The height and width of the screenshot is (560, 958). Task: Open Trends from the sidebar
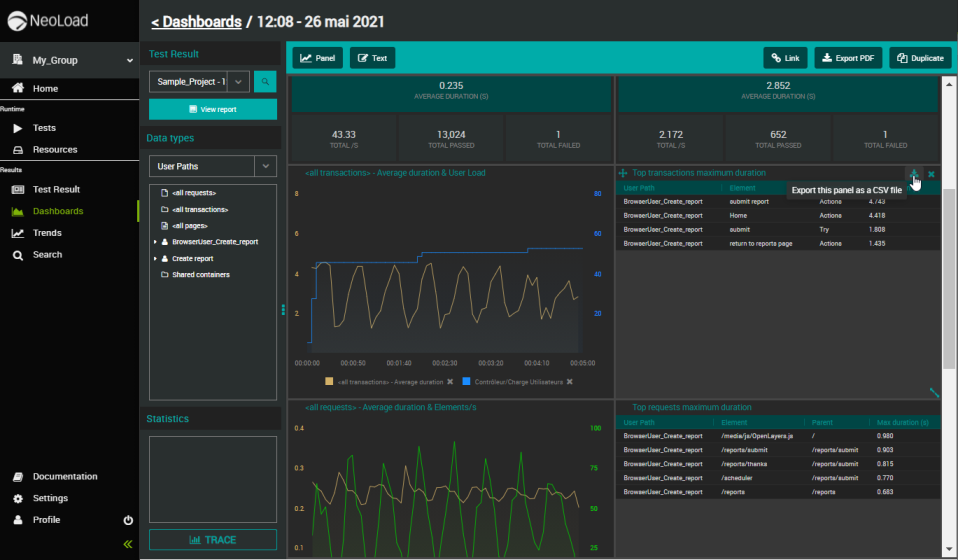(x=47, y=233)
